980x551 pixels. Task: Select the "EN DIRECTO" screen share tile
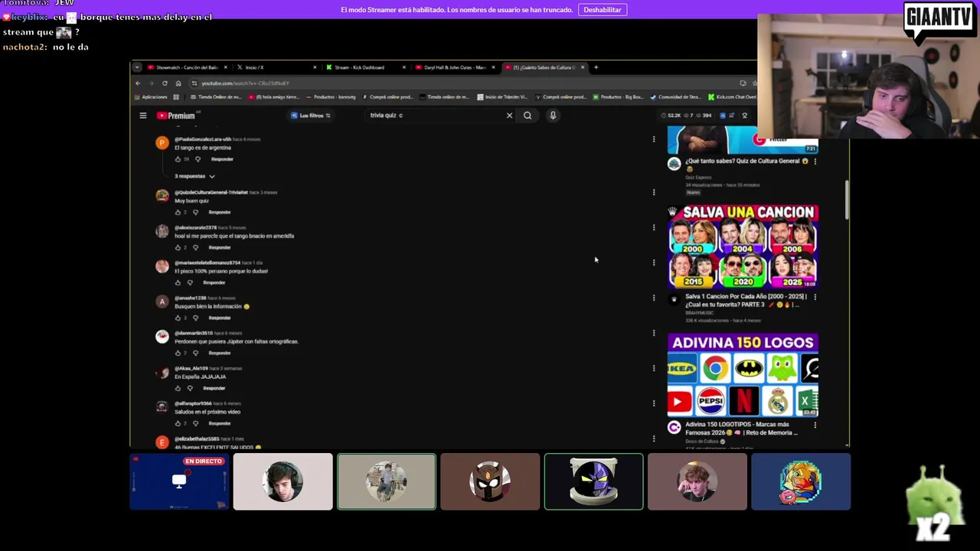click(x=179, y=481)
